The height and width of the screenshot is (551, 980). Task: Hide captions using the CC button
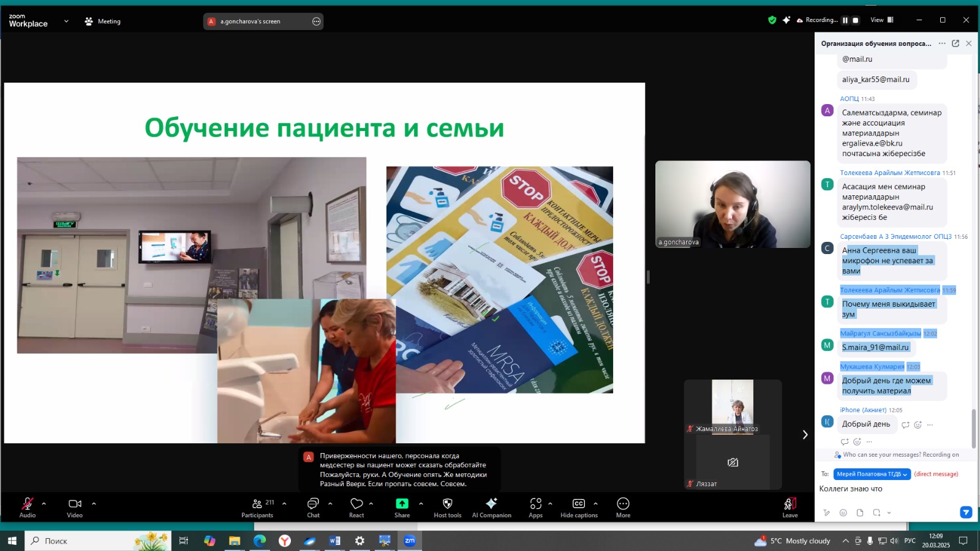[x=578, y=504]
